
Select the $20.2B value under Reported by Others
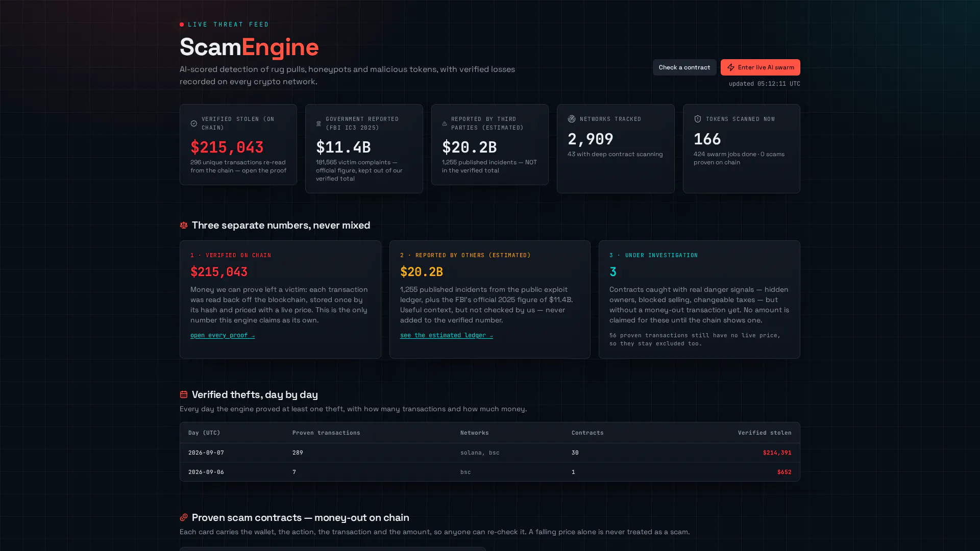coord(422,272)
